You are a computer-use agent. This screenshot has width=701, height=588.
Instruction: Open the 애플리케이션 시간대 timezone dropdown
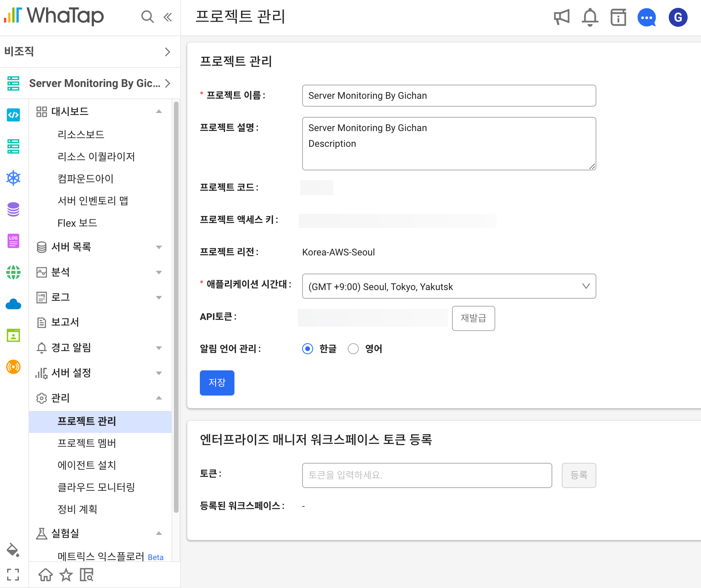449,286
